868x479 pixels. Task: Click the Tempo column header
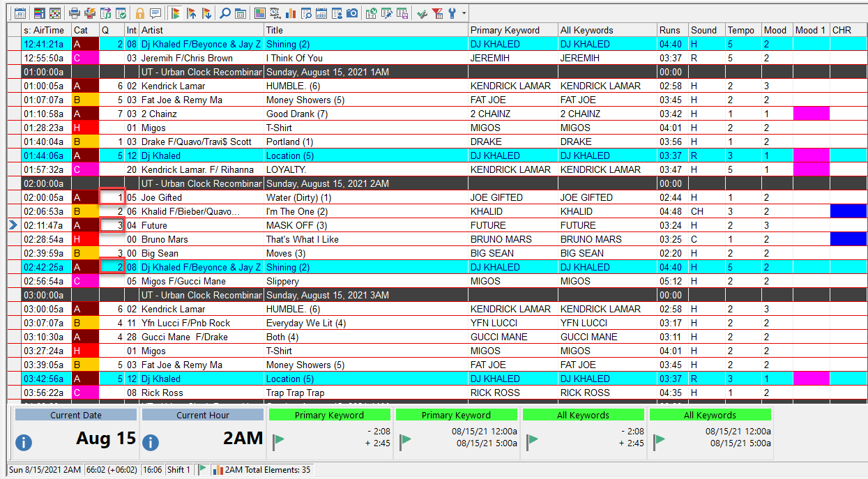tap(741, 30)
